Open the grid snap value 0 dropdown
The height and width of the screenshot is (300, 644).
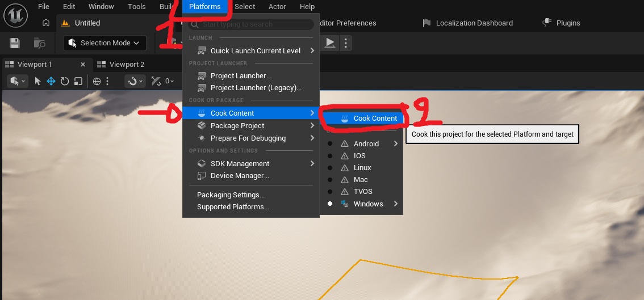pyautogui.click(x=169, y=81)
